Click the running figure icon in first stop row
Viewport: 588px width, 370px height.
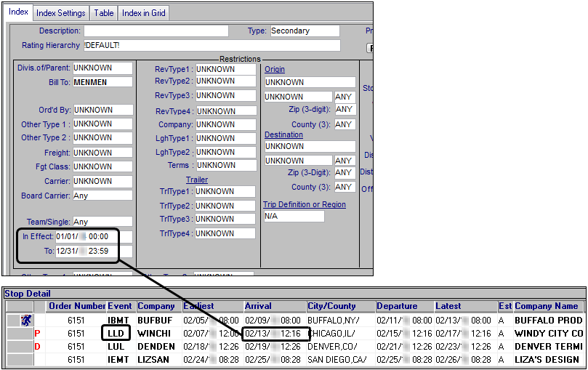pyautogui.click(x=26, y=321)
